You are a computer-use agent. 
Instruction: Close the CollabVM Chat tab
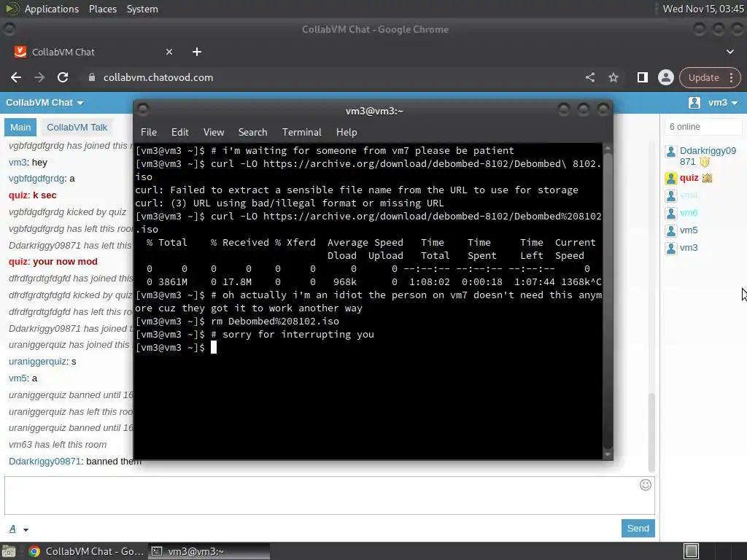[169, 52]
